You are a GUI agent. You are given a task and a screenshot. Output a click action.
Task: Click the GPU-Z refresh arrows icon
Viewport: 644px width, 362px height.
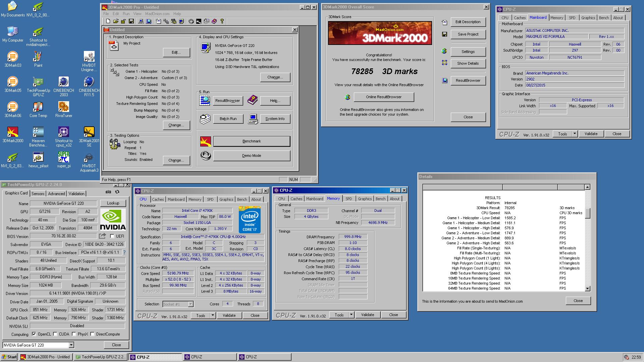[117, 192]
